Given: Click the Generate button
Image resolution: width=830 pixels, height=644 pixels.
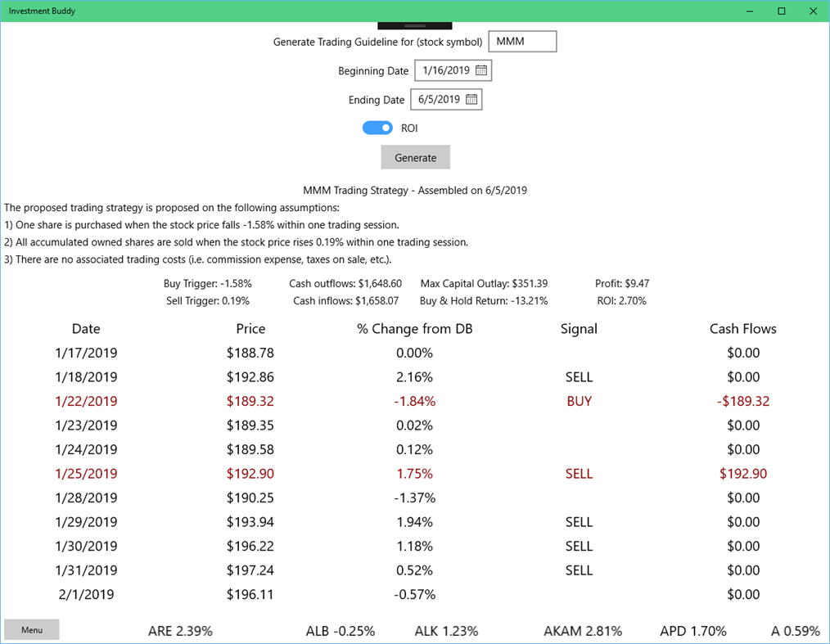Looking at the screenshot, I should (x=415, y=156).
